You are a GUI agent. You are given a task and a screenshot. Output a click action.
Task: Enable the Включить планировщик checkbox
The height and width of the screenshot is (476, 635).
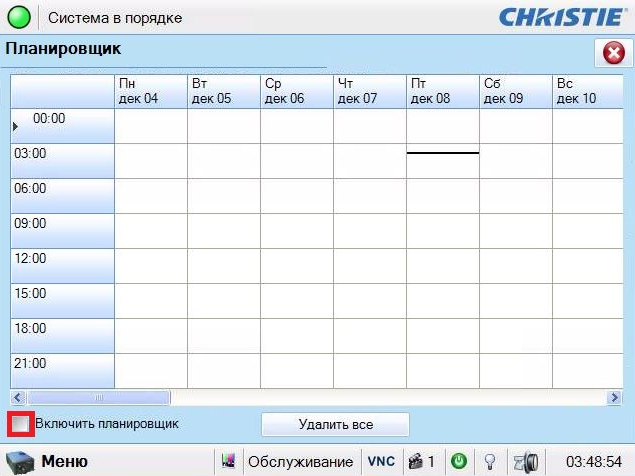coord(20,424)
